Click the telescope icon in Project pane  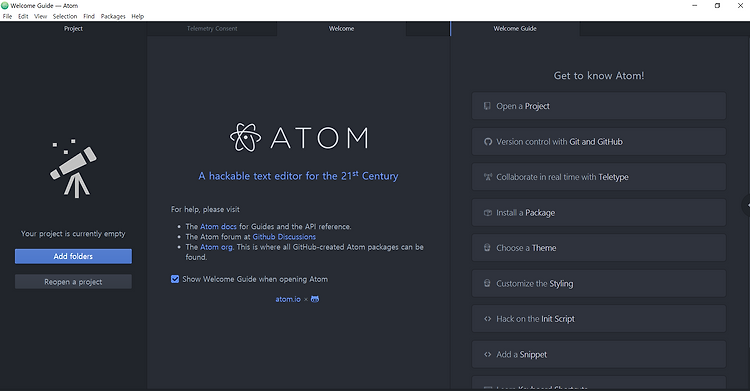point(73,168)
